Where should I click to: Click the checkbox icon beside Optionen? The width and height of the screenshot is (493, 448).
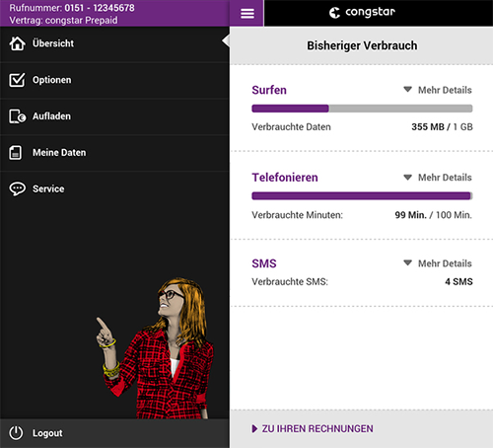tap(17, 80)
